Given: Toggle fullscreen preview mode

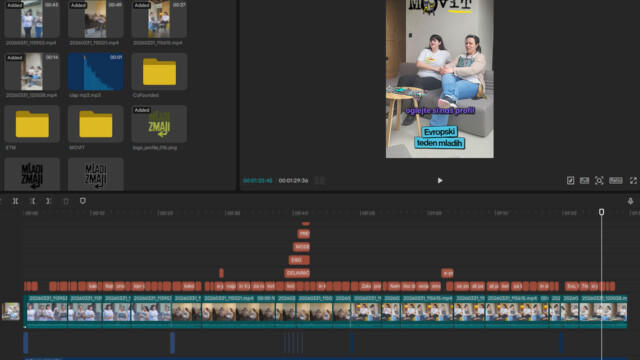Looking at the screenshot, I should point(633,180).
